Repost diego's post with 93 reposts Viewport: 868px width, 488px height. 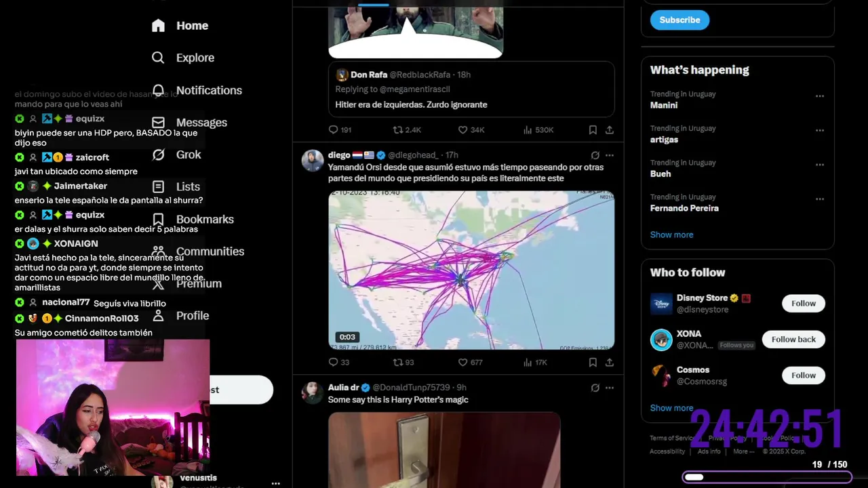click(398, 362)
